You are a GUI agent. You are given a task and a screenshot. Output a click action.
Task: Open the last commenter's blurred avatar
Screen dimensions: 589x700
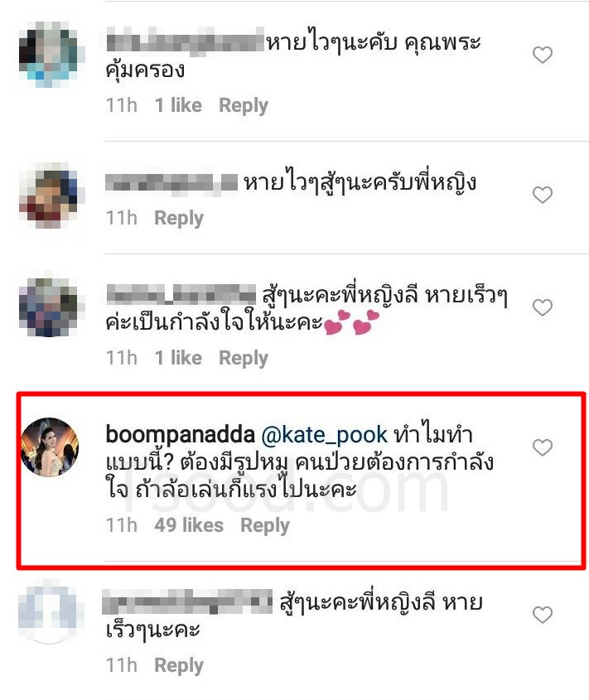click(49, 611)
